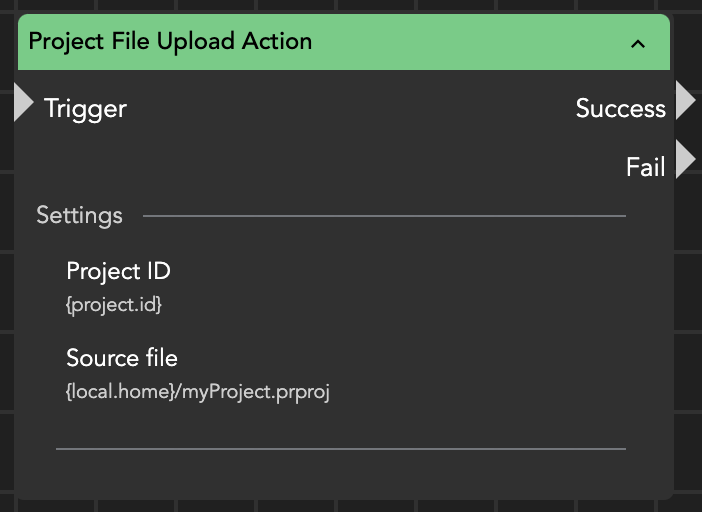Click the Fail output port arrow
Viewport: 702px width, 512px height.
(x=685, y=160)
